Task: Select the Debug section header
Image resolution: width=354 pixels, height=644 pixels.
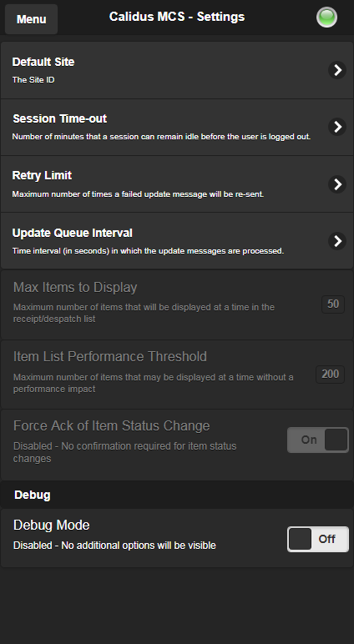Action: [x=177, y=495]
